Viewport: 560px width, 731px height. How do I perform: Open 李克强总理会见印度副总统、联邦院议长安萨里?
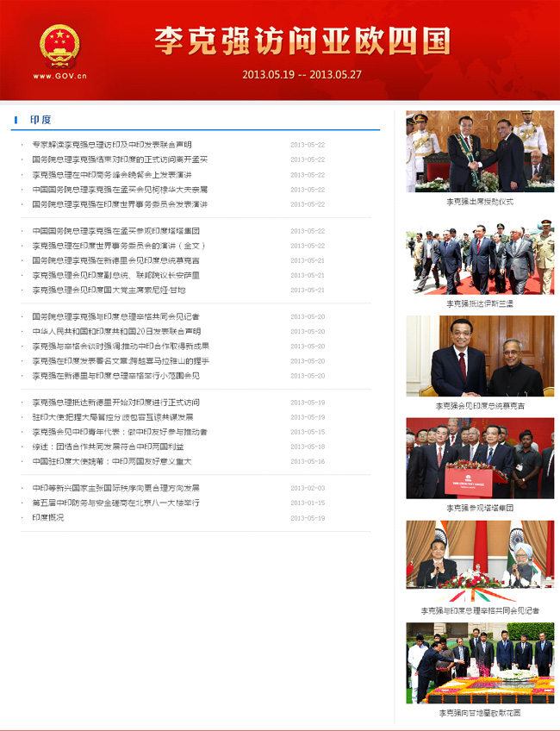(x=116, y=275)
